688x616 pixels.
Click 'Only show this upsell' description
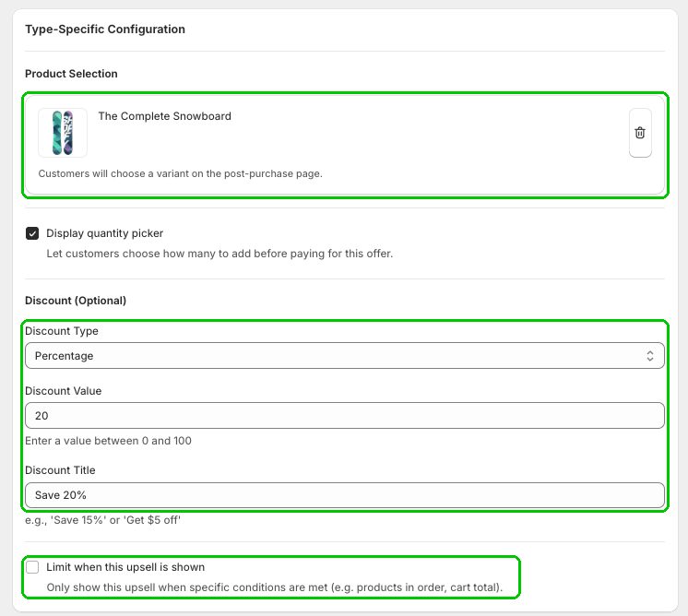coord(275,587)
